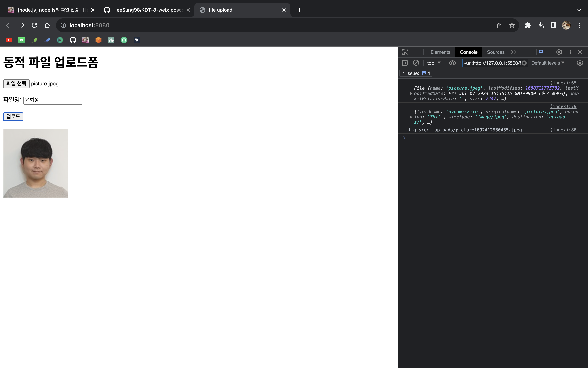Close the file upload tab
The width and height of the screenshot is (588, 368).
(284, 10)
